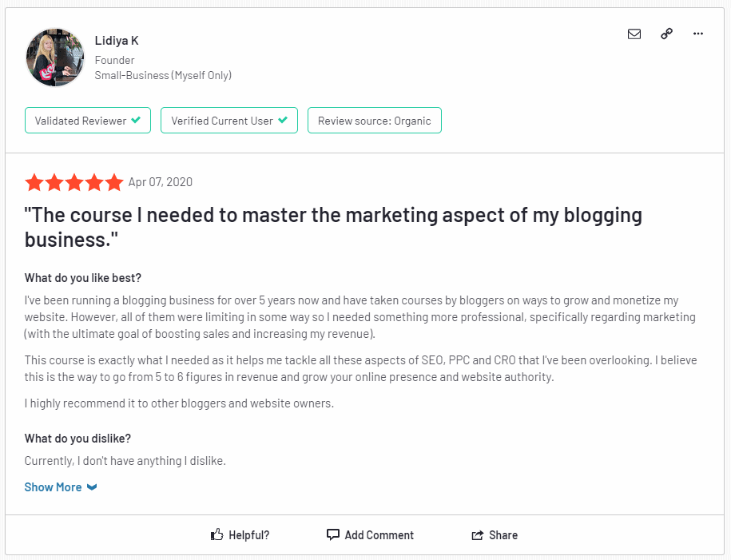Click the reviewer name Lidiya K

point(117,41)
